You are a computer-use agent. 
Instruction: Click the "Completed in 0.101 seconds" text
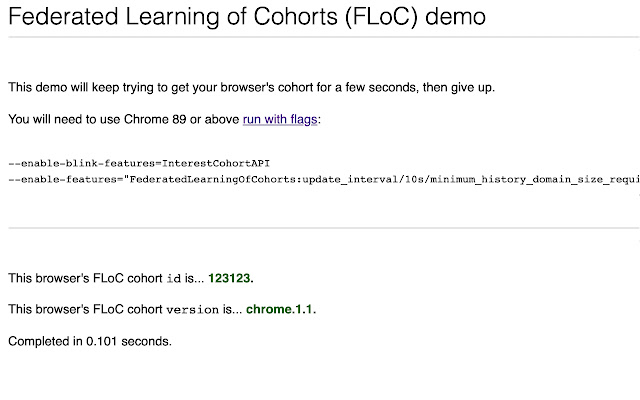tap(90, 341)
